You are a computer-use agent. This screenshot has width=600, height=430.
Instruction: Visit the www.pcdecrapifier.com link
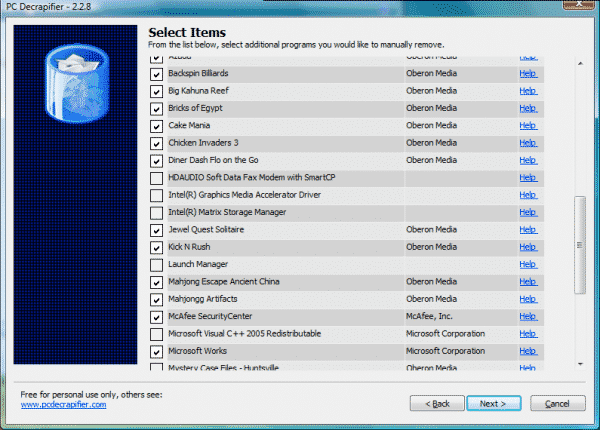tap(63, 405)
